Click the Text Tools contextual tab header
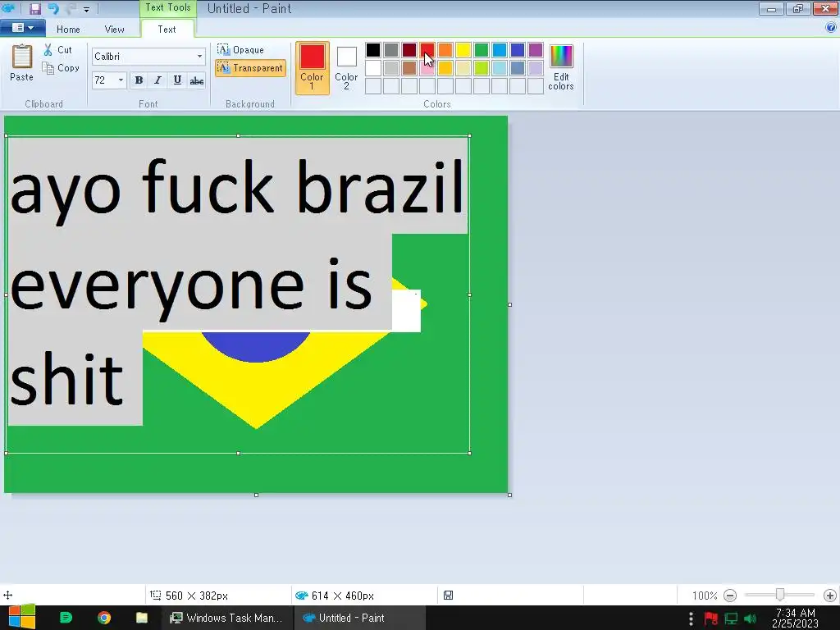 pyautogui.click(x=168, y=7)
